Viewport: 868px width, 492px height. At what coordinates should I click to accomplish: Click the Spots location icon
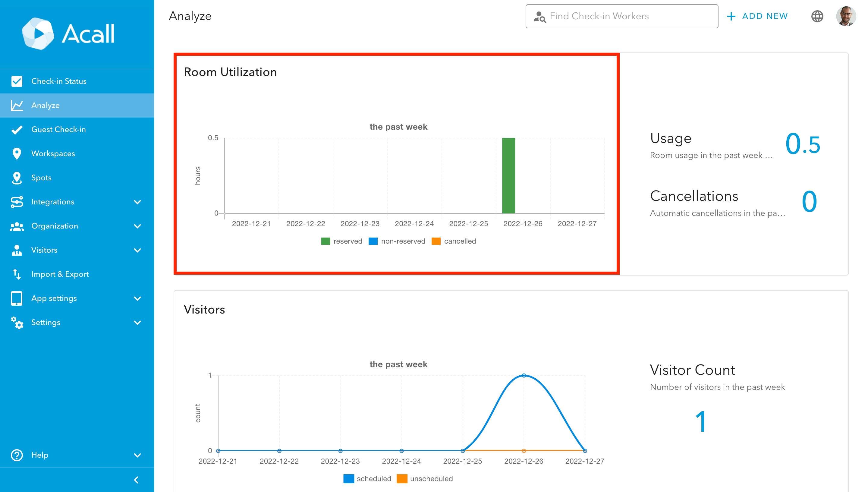point(17,178)
